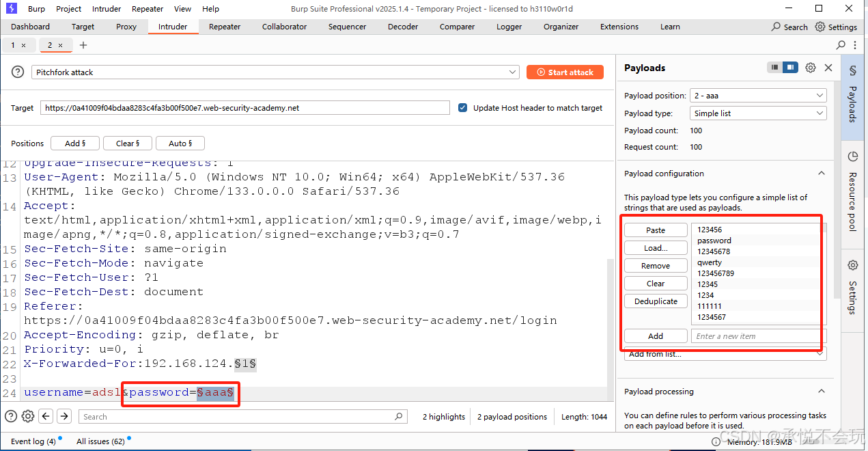868x451 pixels.
Task: Switch to the Repeater tool tab
Action: click(x=225, y=27)
